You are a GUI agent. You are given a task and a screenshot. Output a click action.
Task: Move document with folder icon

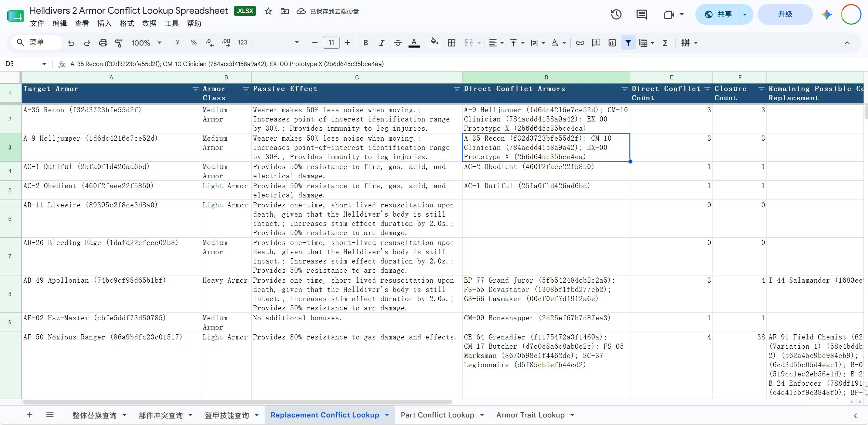coord(284,11)
